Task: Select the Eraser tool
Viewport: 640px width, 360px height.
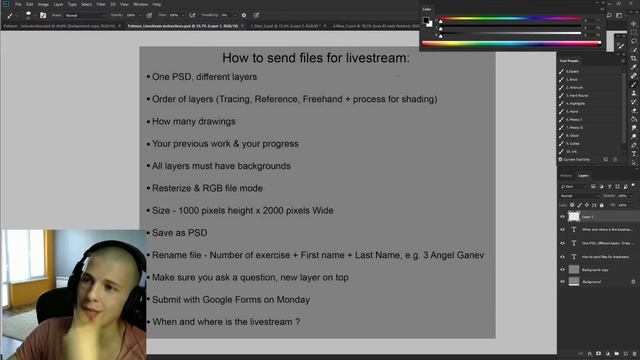Action: 634,111
